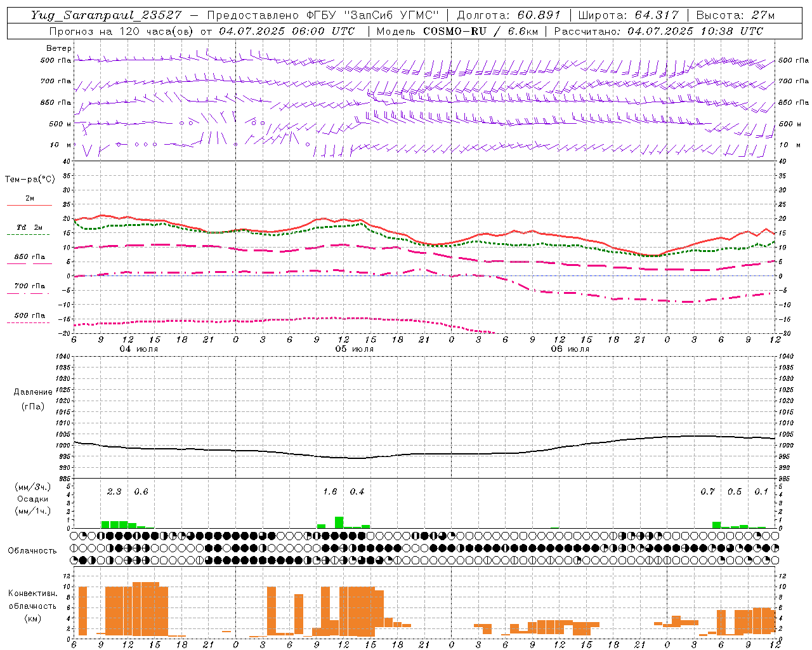Screen dimensions: 812x650
Task: Click the '500 гПа' temperature legend label
Action: [x=30, y=315]
